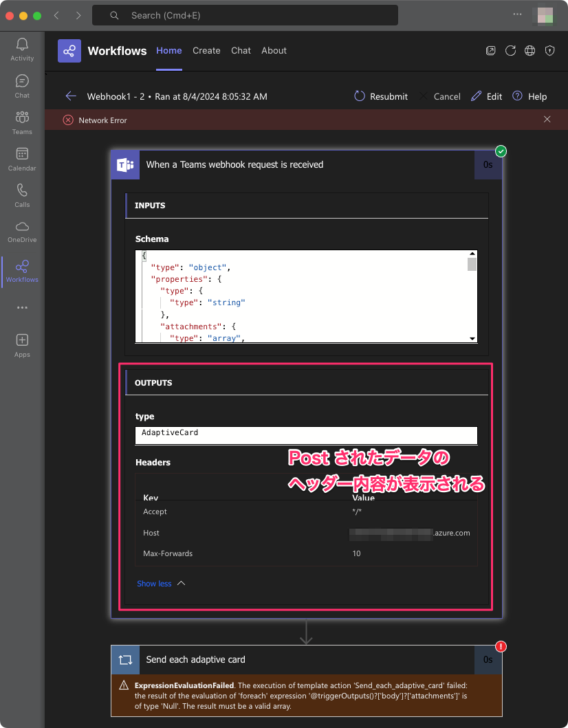Click the pop-out app icon
Screen dimensions: 568x728
point(490,51)
